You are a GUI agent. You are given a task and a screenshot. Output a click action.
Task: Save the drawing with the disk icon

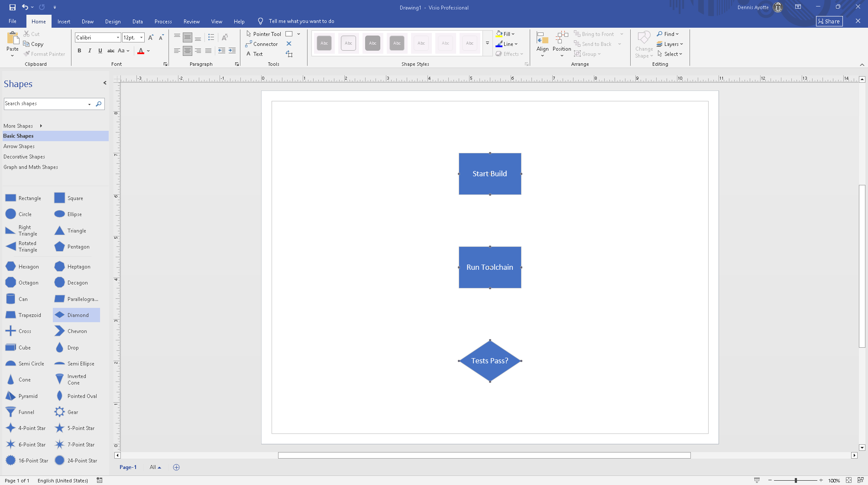pyautogui.click(x=12, y=7)
